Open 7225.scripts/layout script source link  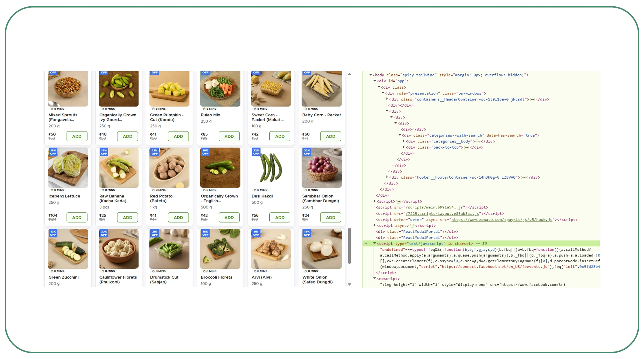tap(442, 214)
